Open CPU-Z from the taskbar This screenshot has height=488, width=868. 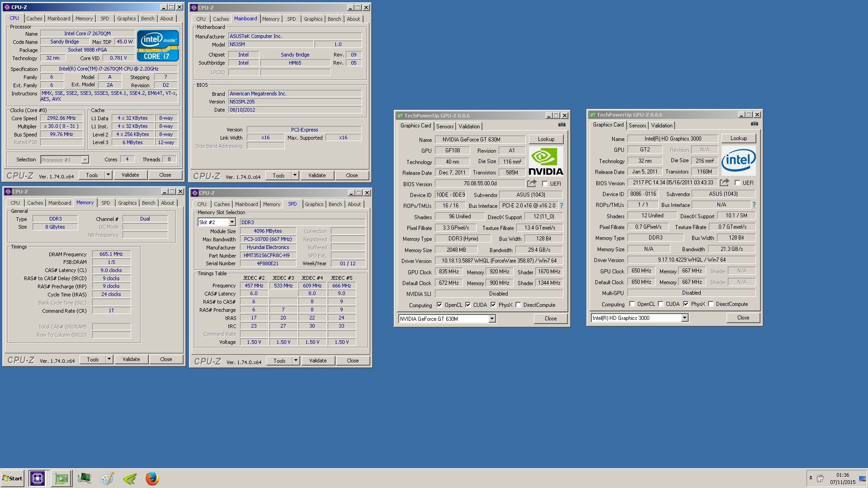(37, 478)
